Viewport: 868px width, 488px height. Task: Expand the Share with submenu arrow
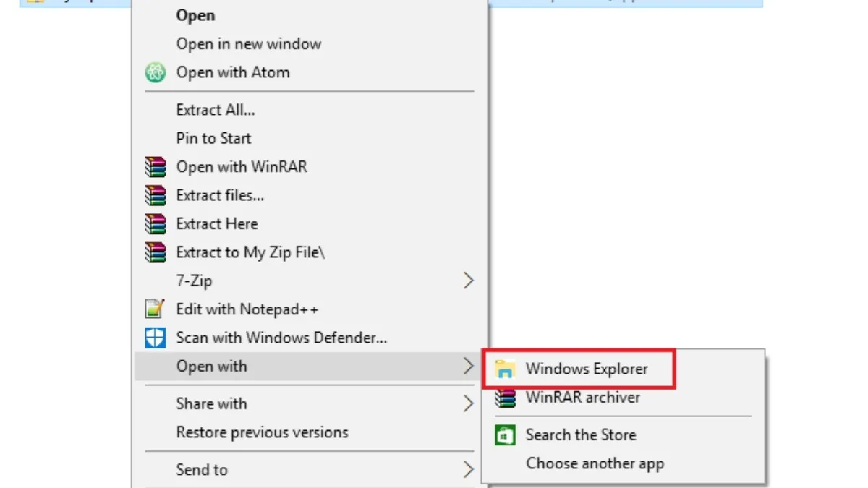coord(468,403)
